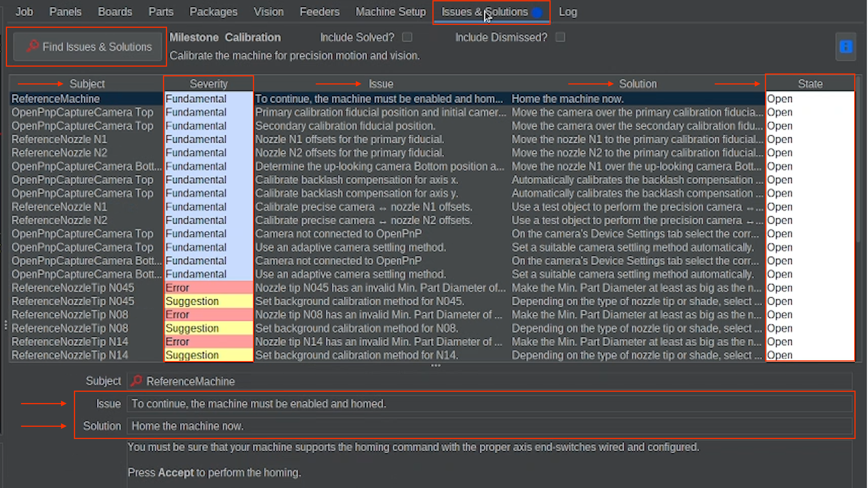
Task: Open State cell for Secondary calibration fiducial row
Action: click(x=810, y=126)
